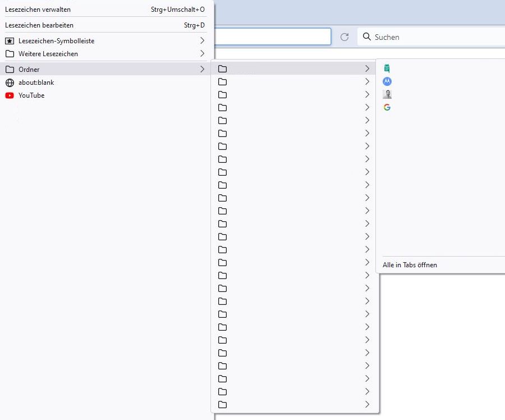Click the address bar field

273,36
